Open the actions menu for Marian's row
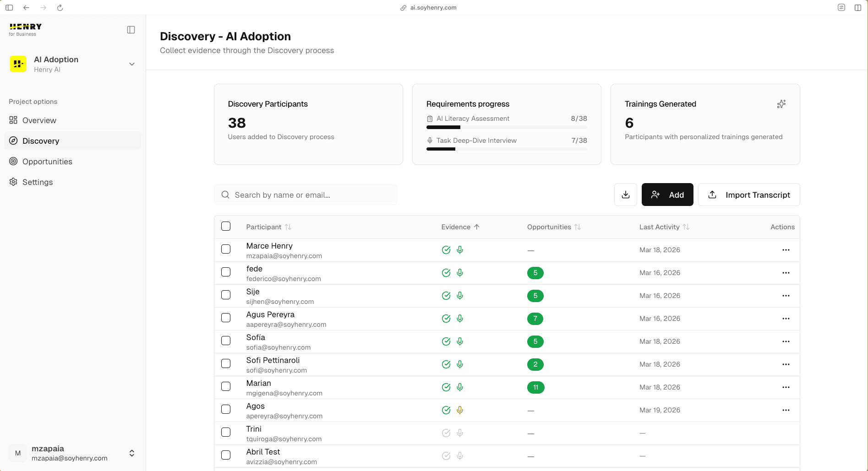This screenshot has height=471, width=868. tap(786, 387)
